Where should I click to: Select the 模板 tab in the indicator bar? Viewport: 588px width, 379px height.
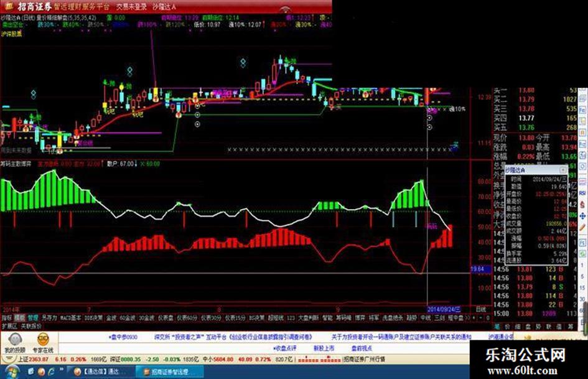coord(20,318)
